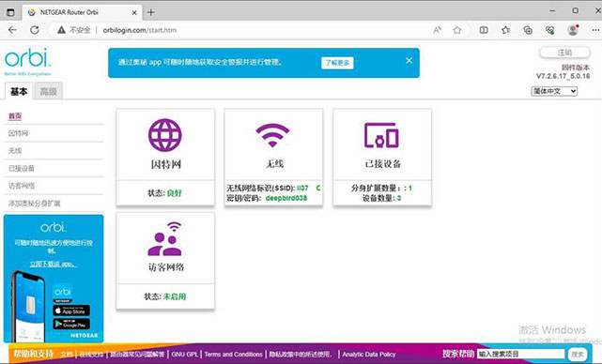Click the App Store badge
Screen dimensions: 602x364
71,311
